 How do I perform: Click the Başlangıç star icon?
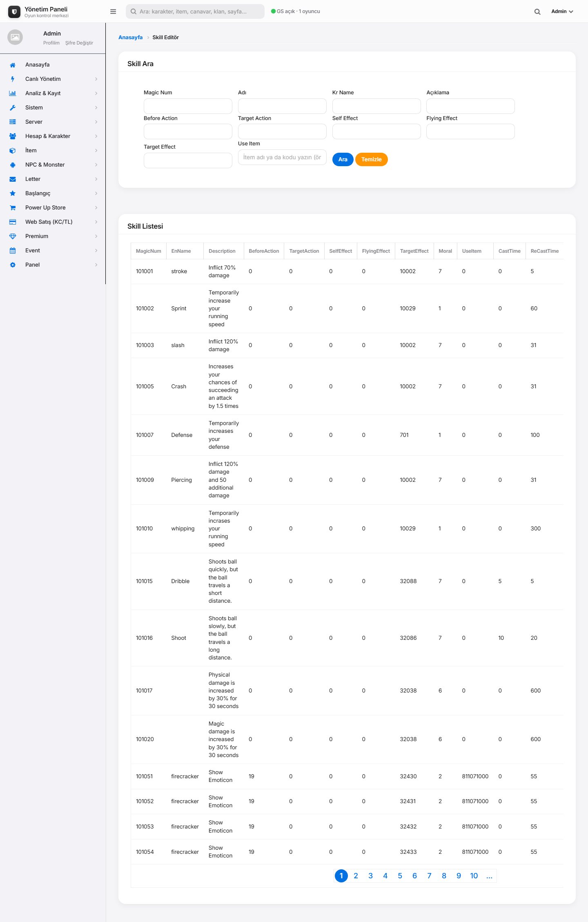13,194
